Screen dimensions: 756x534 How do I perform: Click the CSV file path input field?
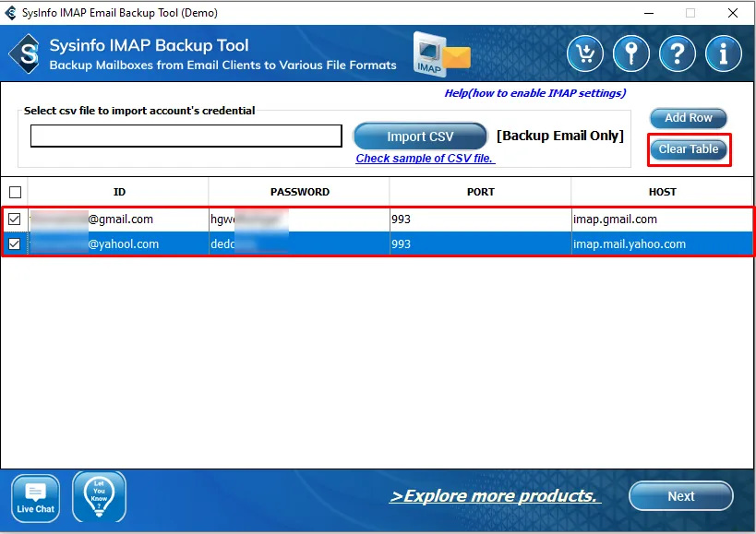tap(186, 136)
